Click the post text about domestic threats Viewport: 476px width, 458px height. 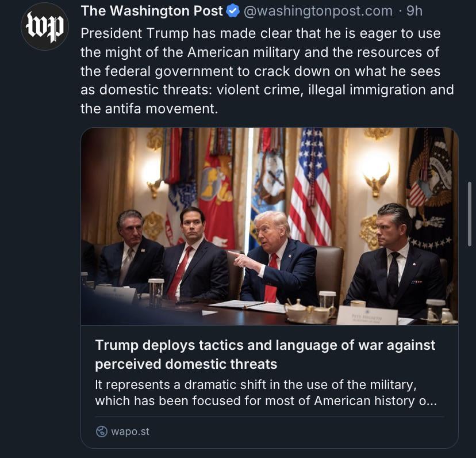(267, 71)
